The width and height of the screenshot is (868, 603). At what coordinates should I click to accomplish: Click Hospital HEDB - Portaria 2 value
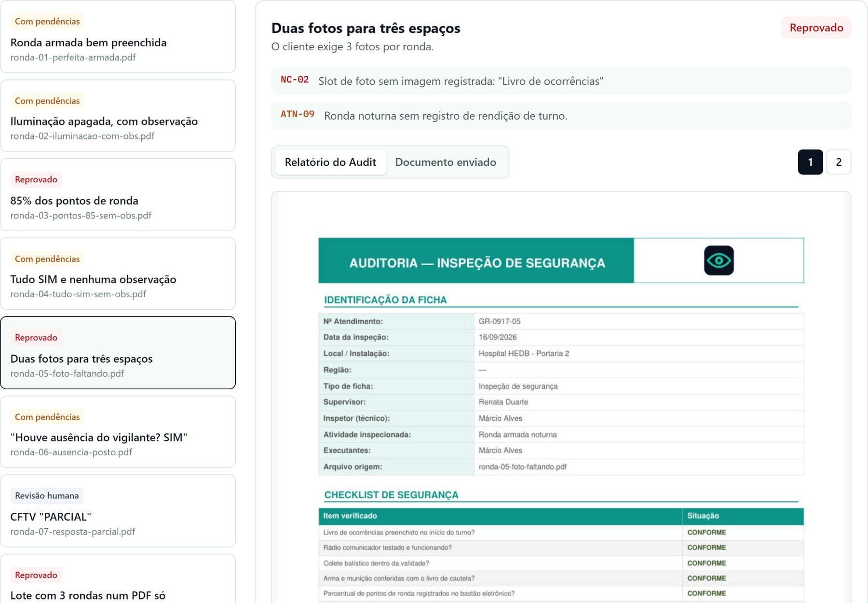pos(524,354)
